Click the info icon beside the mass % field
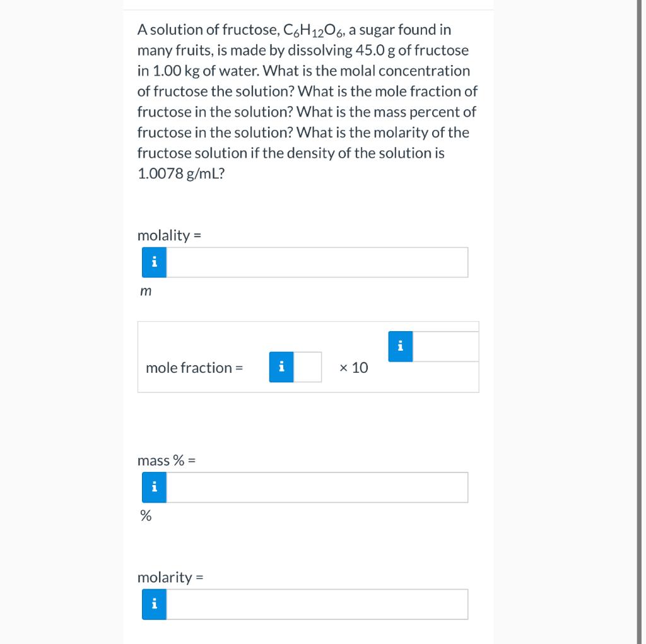646x644 pixels. [x=153, y=486]
